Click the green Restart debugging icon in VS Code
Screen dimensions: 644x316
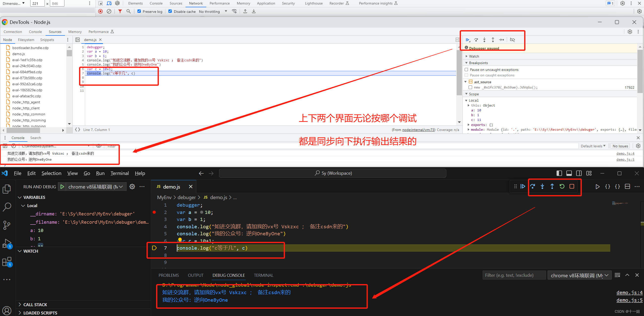point(562,186)
